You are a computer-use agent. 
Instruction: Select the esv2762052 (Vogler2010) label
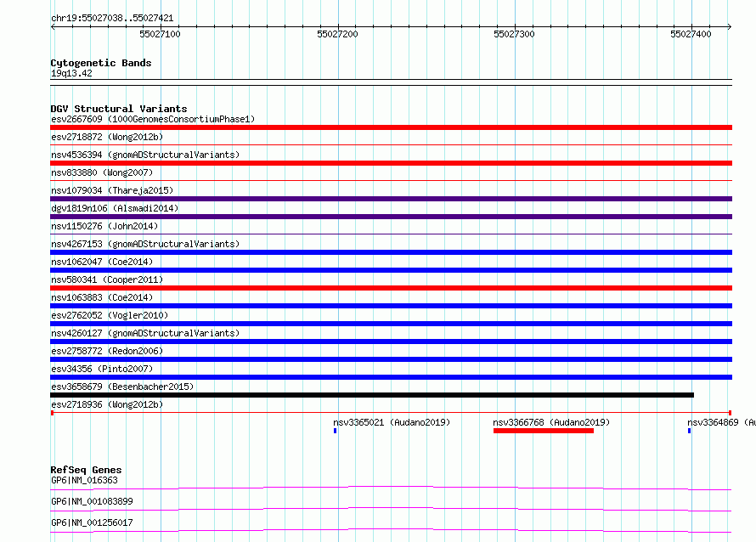click(110, 315)
